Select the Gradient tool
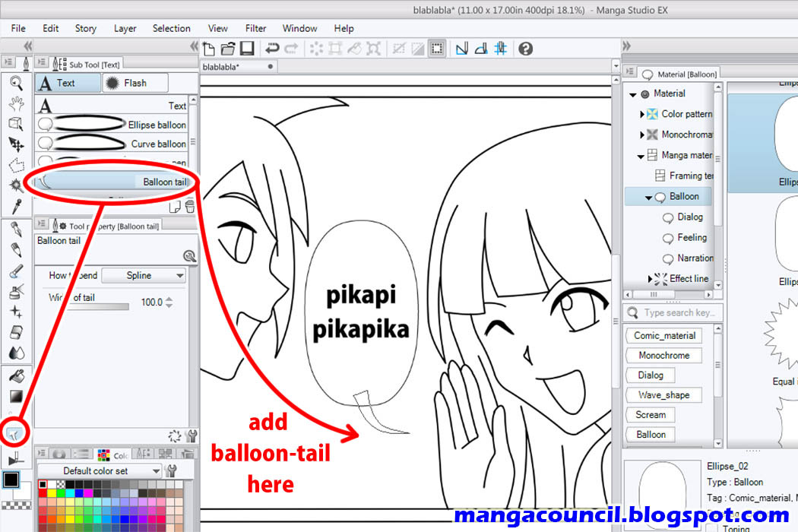 [x=16, y=397]
